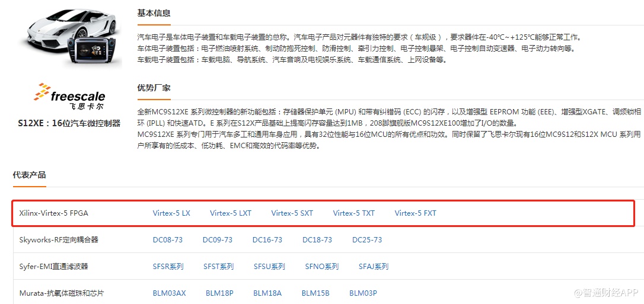Click the freescale 飞思卡尔 logo
644x304 pixels.
point(69,97)
